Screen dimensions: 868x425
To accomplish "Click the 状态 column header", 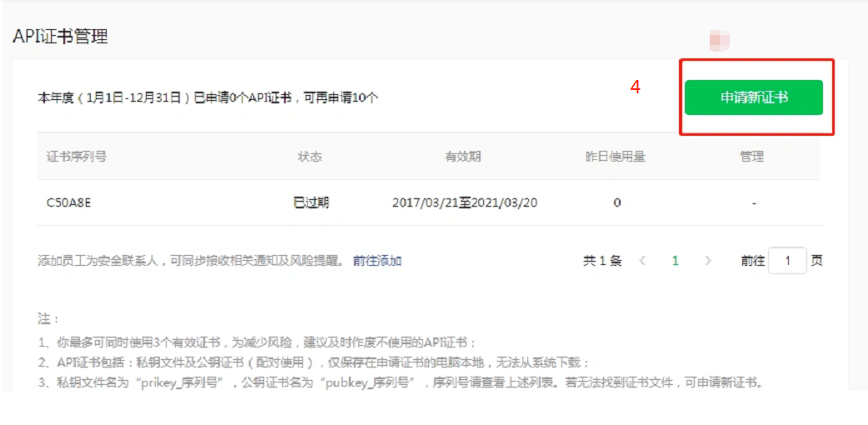I will tap(310, 157).
